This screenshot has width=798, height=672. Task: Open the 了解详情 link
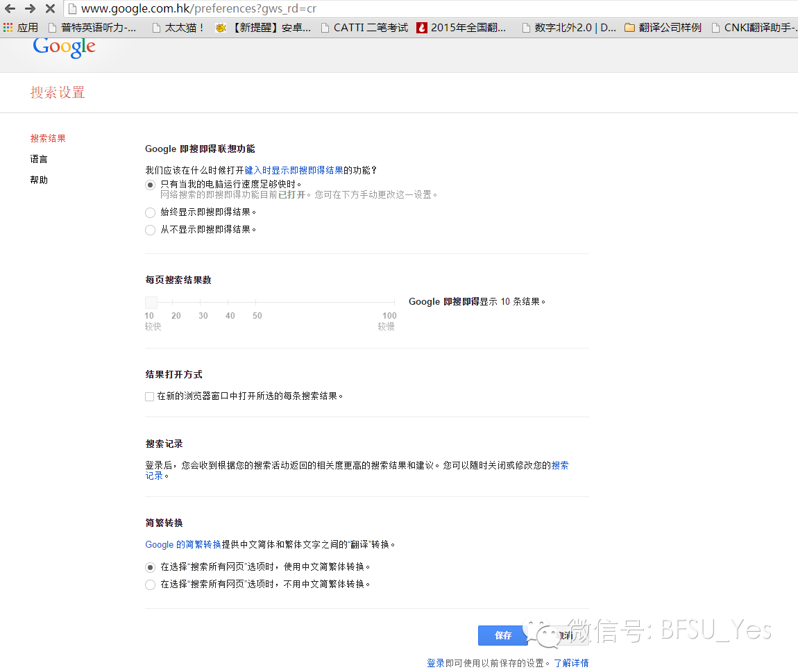[571, 664]
